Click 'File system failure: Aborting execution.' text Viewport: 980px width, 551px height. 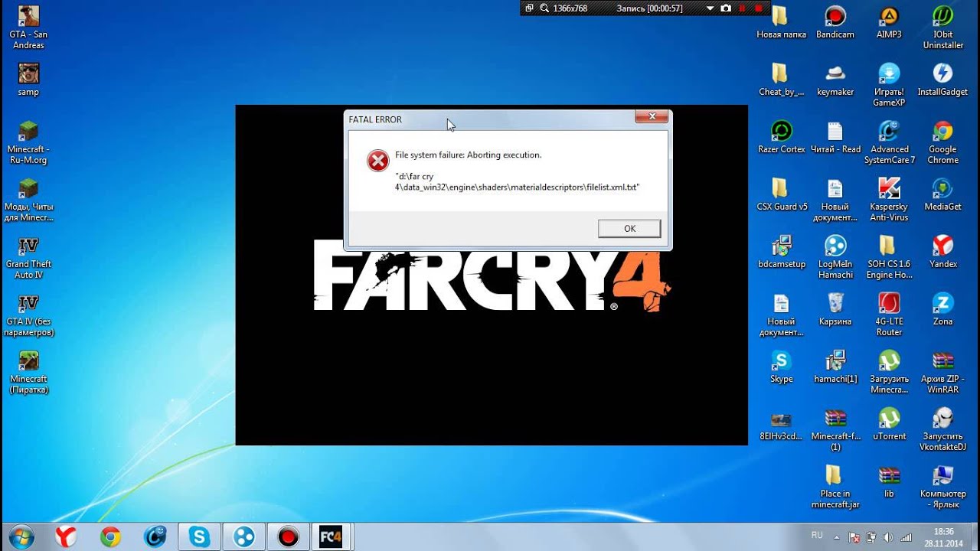(468, 155)
